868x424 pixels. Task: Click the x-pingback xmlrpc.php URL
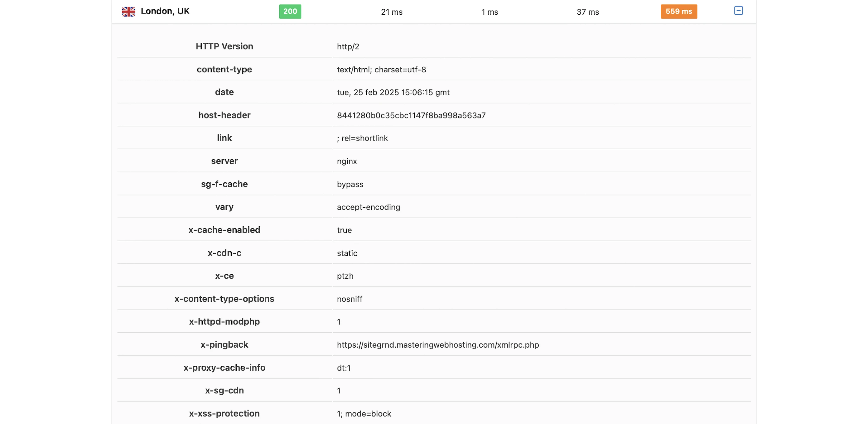pos(438,345)
